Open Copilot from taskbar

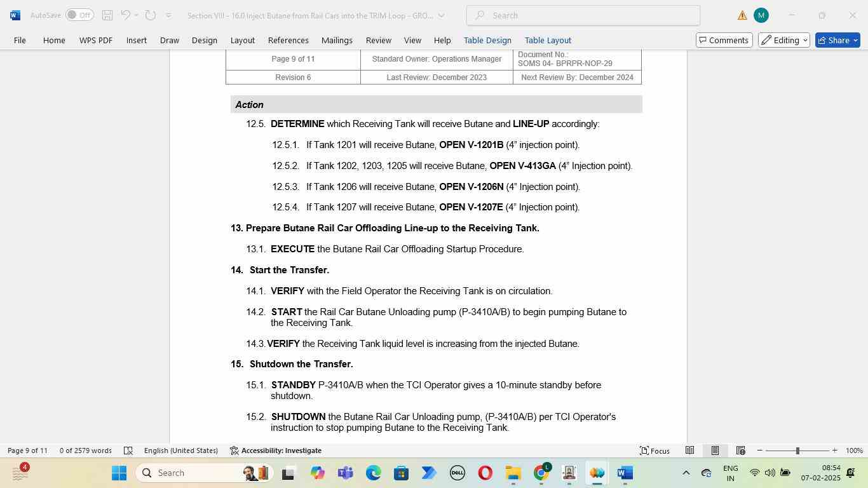317,473
